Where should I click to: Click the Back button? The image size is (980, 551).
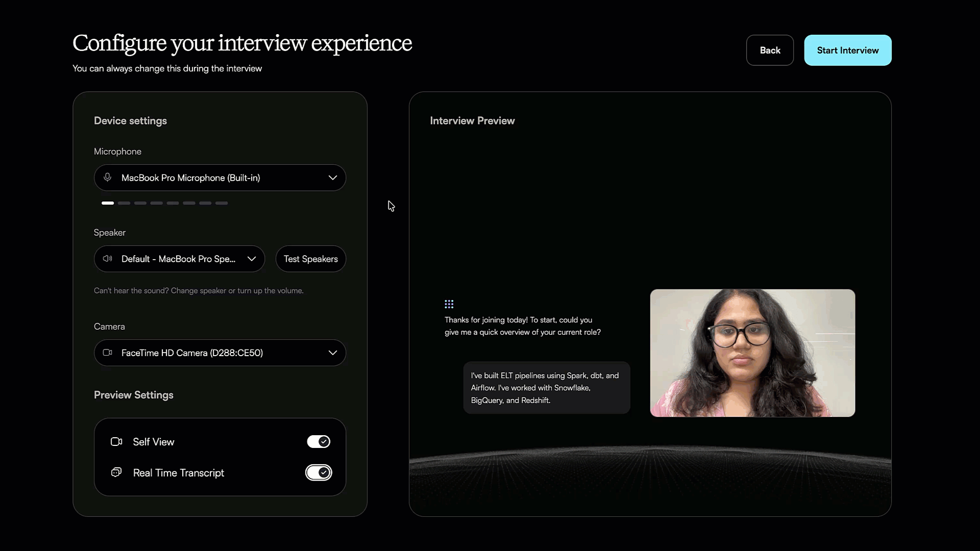(770, 50)
